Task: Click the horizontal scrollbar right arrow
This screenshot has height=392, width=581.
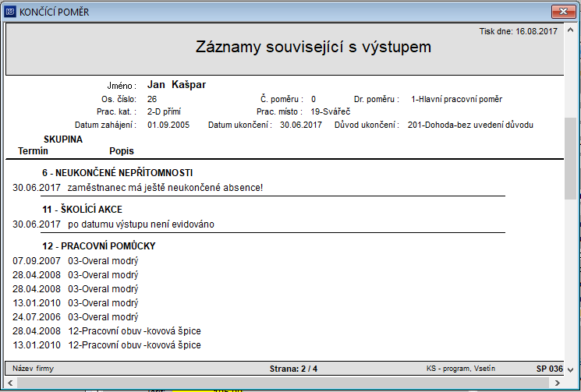Action: coord(557,383)
